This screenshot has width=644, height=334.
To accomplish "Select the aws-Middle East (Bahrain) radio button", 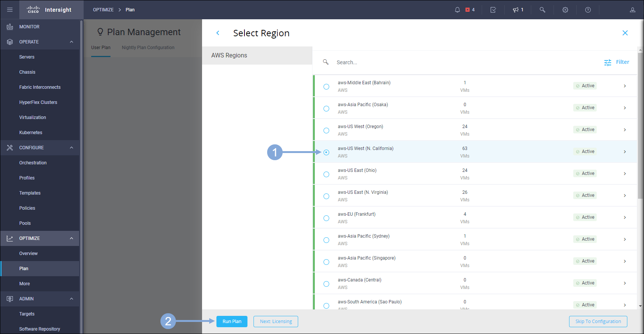I will pos(327,87).
